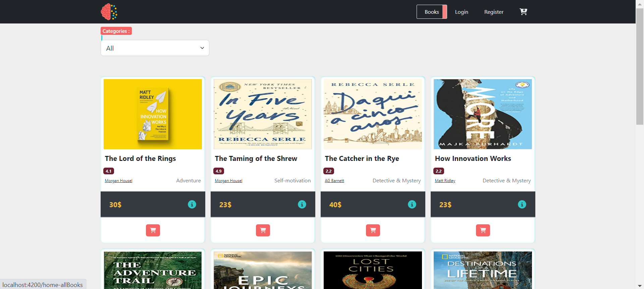
Task: Open the shopping cart in the navbar
Action: click(523, 12)
